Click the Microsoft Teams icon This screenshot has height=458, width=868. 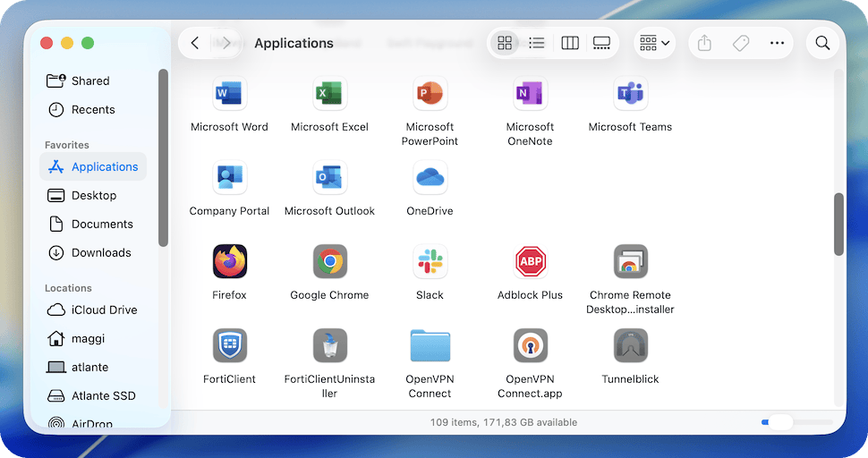(x=630, y=93)
